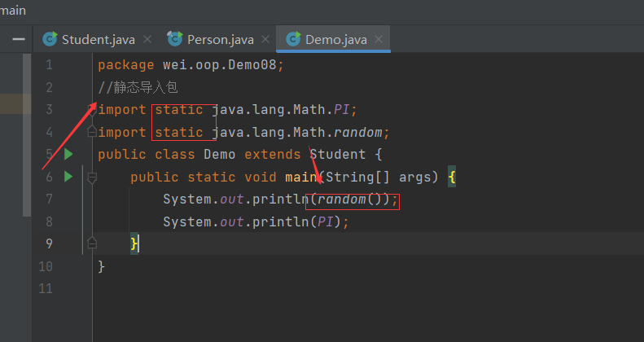Click the Student.java file type icon
The width and height of the screenshot is (644, 342).
click(x=50, y=38)
